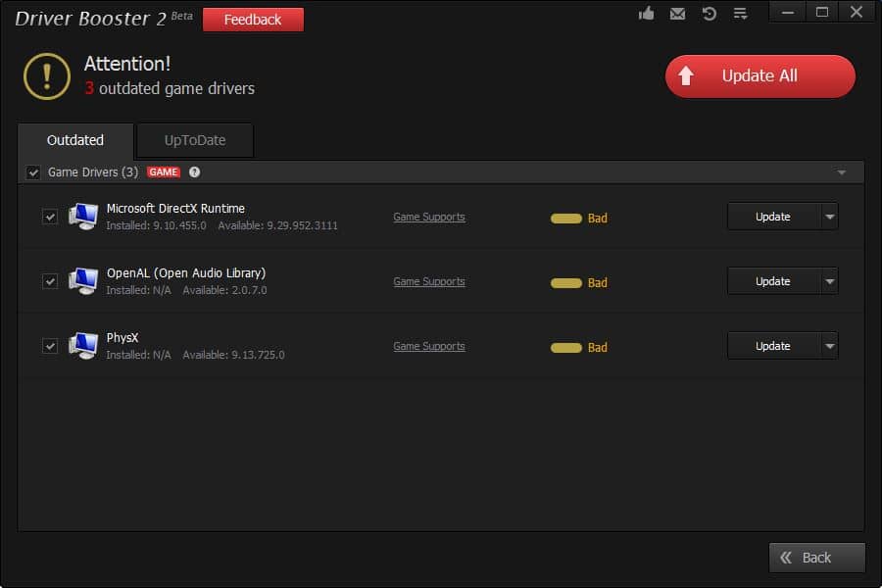Go Back with the Back button

[816, 558]
